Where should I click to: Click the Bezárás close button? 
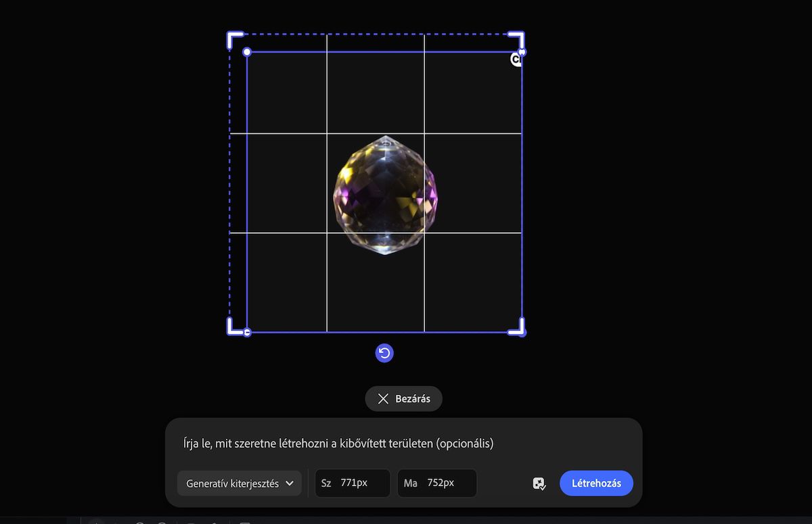(403, 399)
